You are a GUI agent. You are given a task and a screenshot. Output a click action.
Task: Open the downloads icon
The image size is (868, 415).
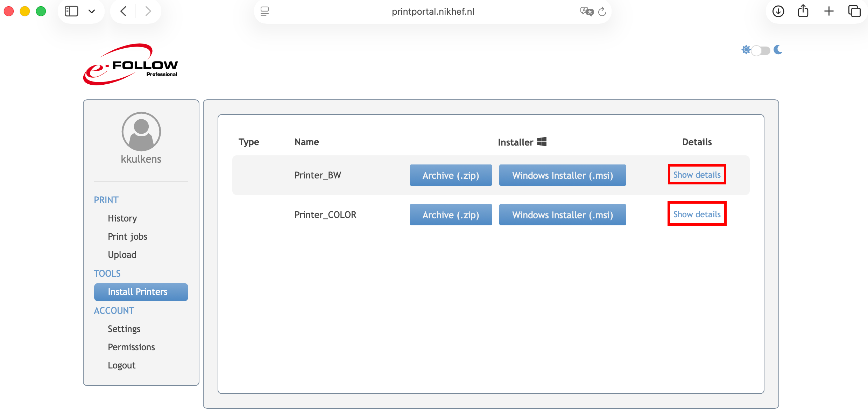pos(778,12)
